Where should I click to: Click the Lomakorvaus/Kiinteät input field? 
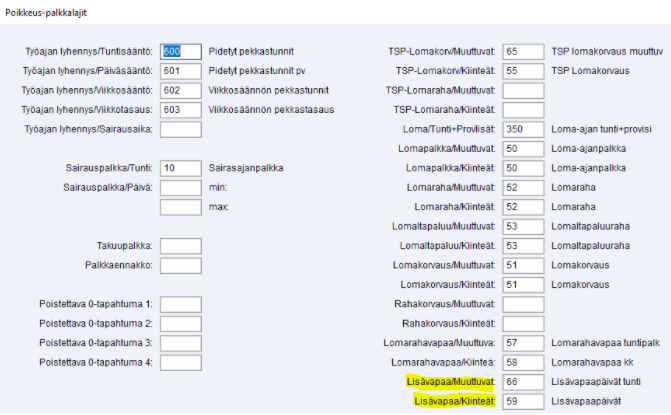pos(524,285)
